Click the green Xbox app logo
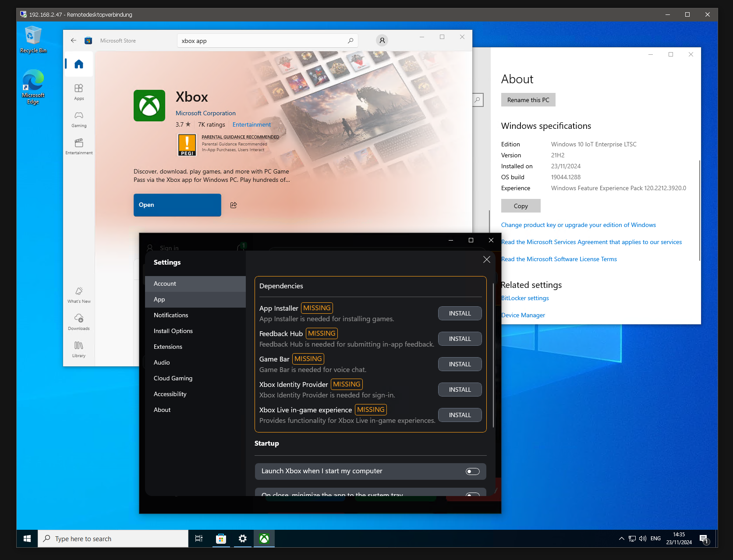Image resolution: width=733 pixels, height=560 pixels. click(x=149, y=106)
